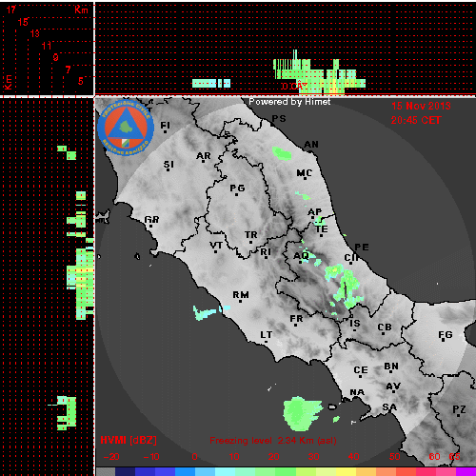Click the 7 km height axis label

[68, 69]
